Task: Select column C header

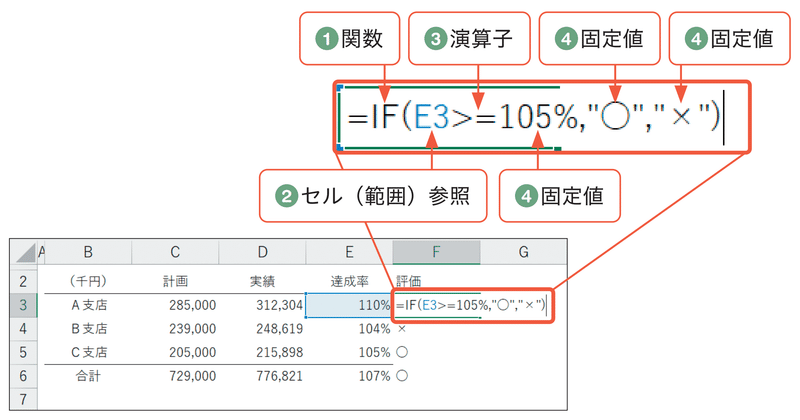Action: pos(175,252)
